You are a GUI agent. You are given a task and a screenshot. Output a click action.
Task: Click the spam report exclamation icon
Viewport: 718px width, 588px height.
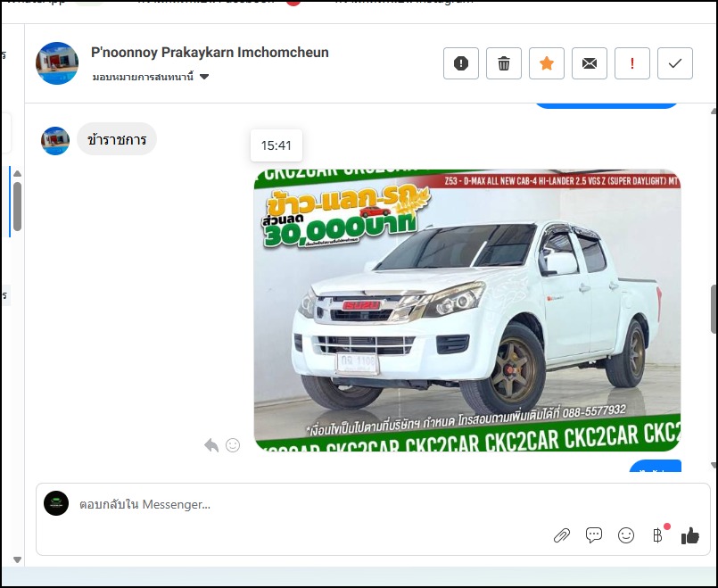point(460,63)
